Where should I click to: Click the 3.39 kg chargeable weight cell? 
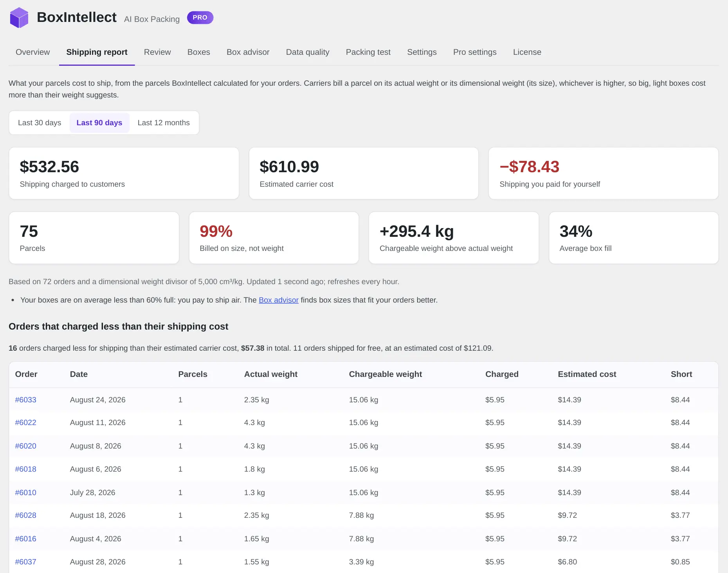pyautogui.click(x=361, y=562)
